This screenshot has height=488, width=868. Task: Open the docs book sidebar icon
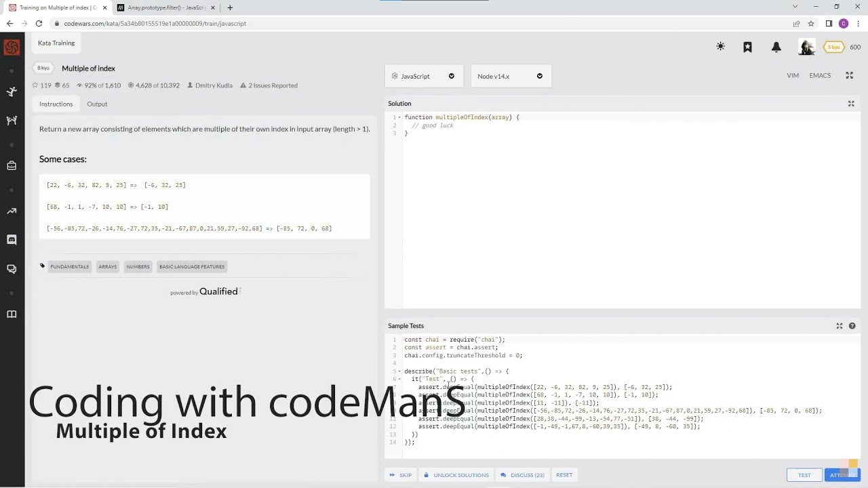(x=12, y=314)
